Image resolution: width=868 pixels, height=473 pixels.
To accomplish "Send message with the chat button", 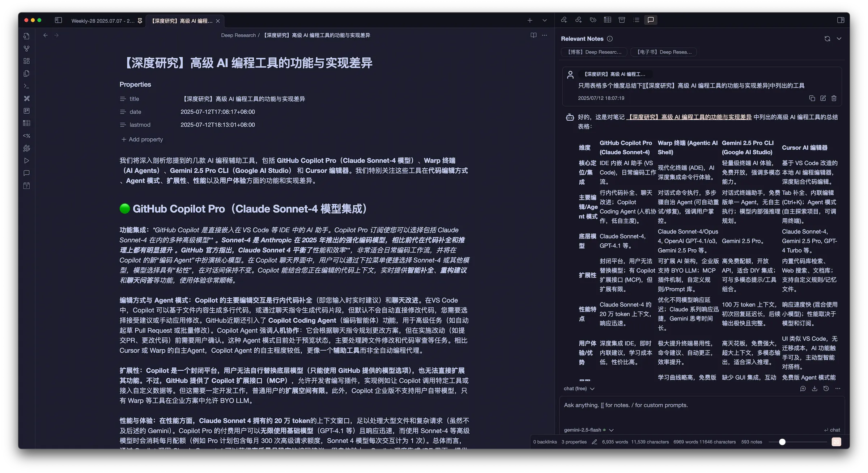I will pos(832,430).
